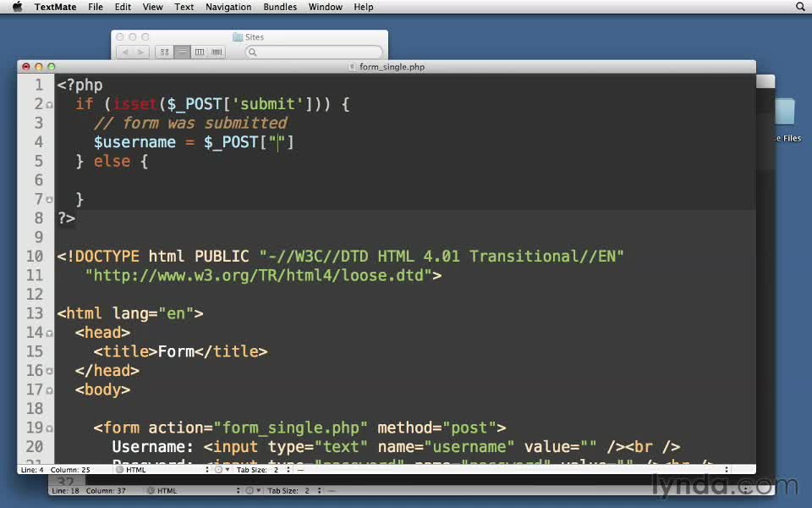Click the '!DOCTYPE' text on line 10
Screen dimensions: 812x508
coord(103,256)
